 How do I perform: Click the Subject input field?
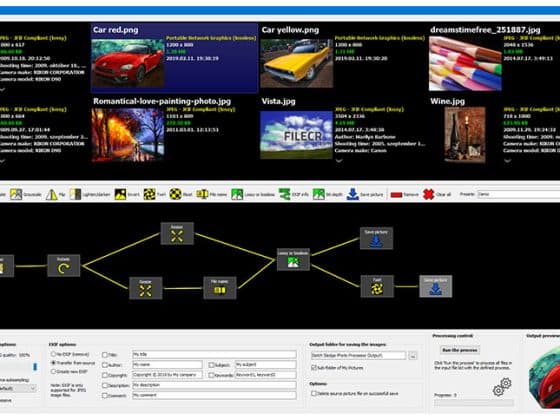265,365
